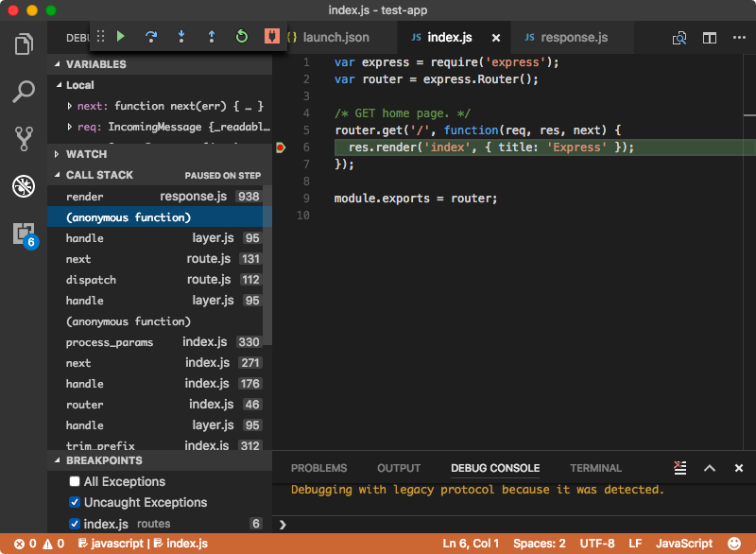Uncheck the Uncaught Exceptions breakpoint
Viewport: 756px width, 554px height.
coord(75,502)
